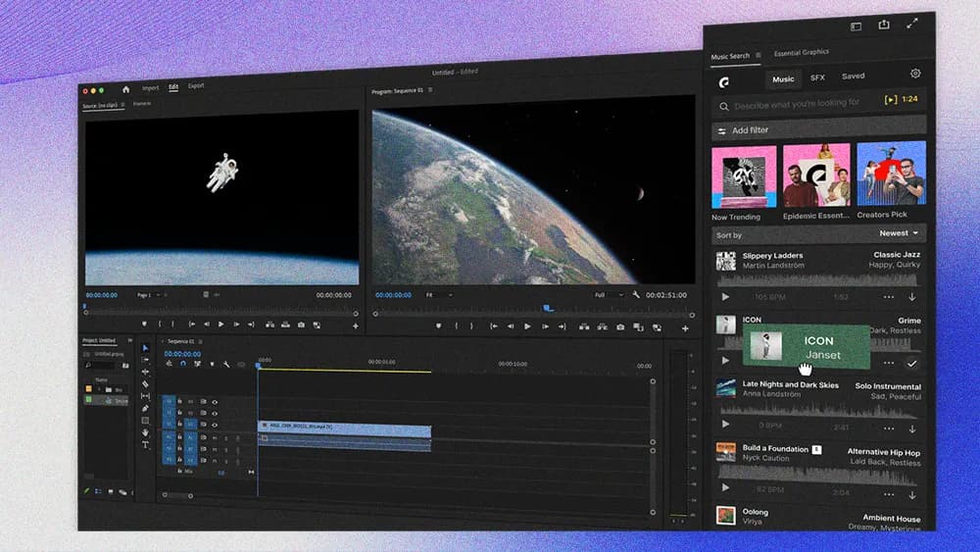Click the music search input field
The height and width of the screenshot is (552, 980).
796,103
